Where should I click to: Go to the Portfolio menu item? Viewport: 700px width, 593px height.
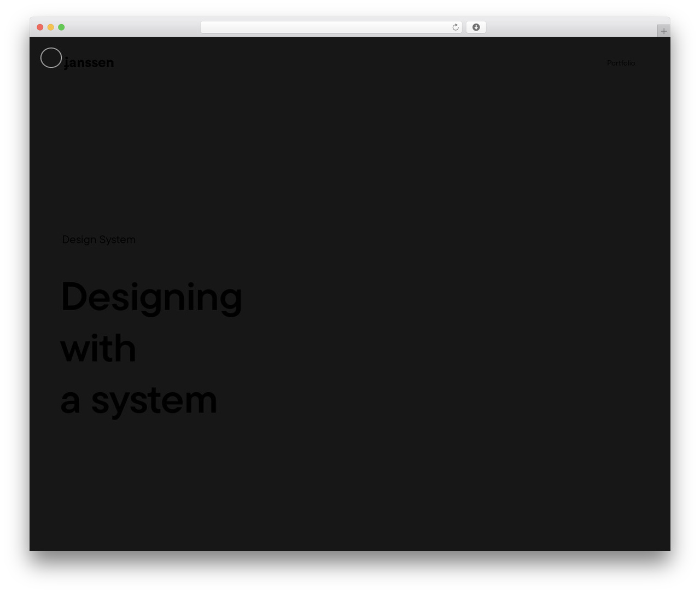[621, 63]
